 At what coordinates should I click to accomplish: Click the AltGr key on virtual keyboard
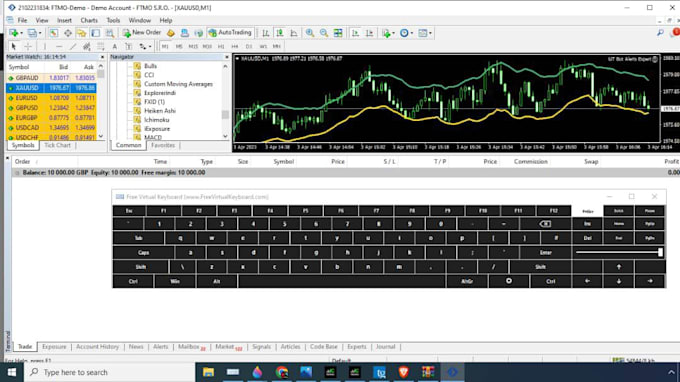coord(467,281)
